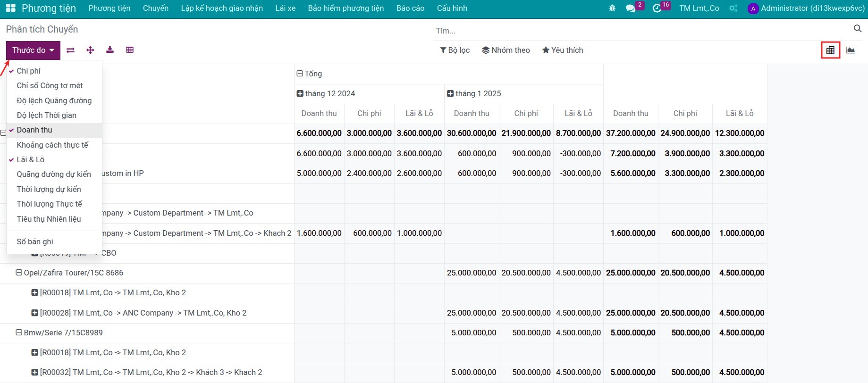Enable Chỉ số Công tơ mét measure
Viewport: 868px width, 383px height.
click(54, 85)
